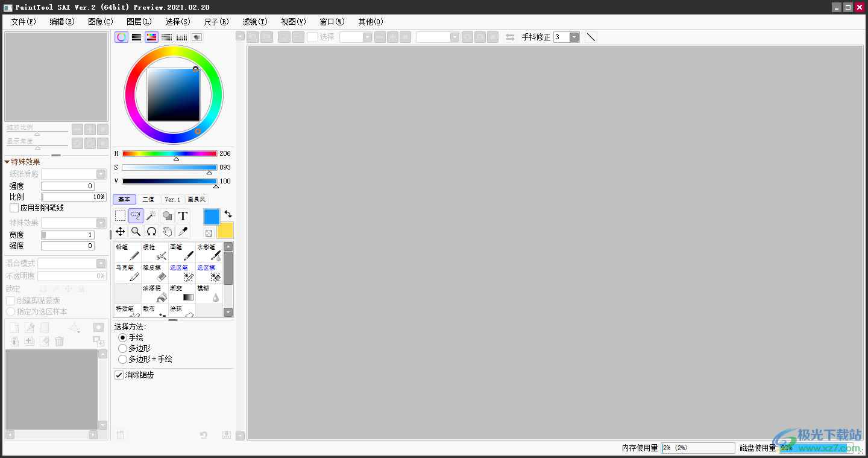Uncheck the 消除锯齿 checkbox
The image size is (868, 458).
119,375
